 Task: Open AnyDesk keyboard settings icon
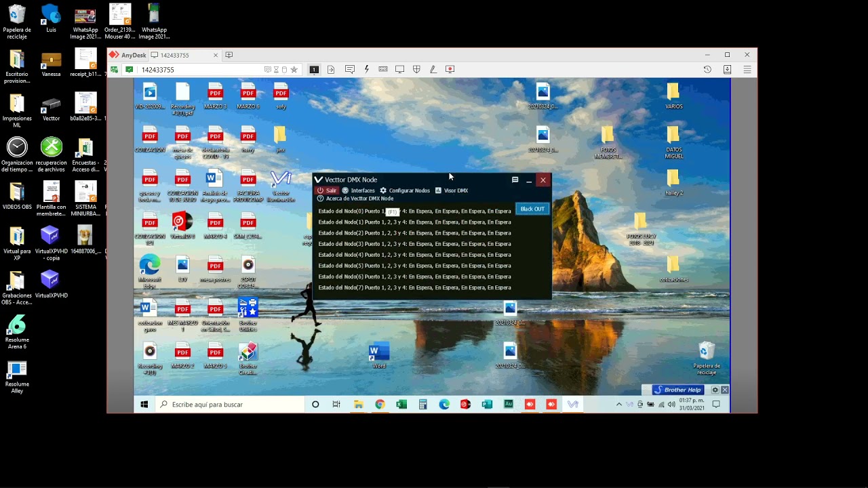[383, 69]
